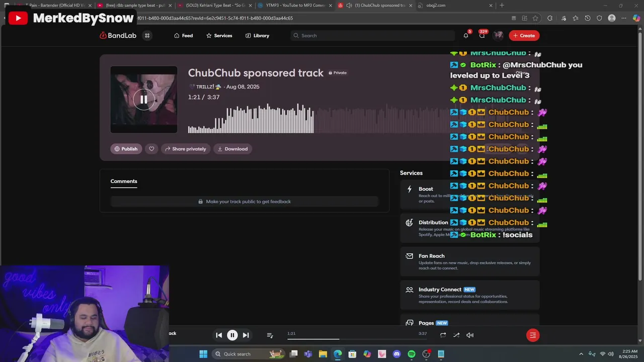Image resolution: width=644 pixels, height=362 pixels.
Task: Open the browser profile icon
Action: coord(612,18)
